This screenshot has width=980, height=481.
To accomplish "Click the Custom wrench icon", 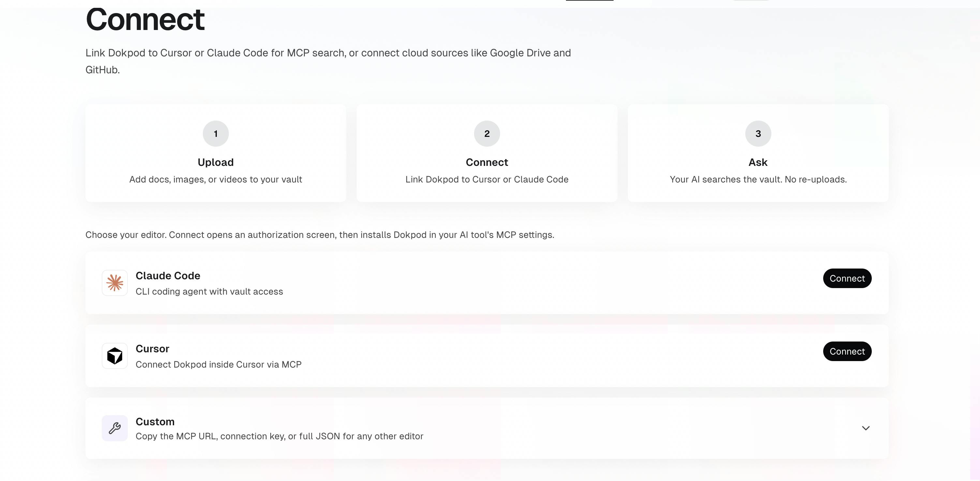I will [114, 428].
